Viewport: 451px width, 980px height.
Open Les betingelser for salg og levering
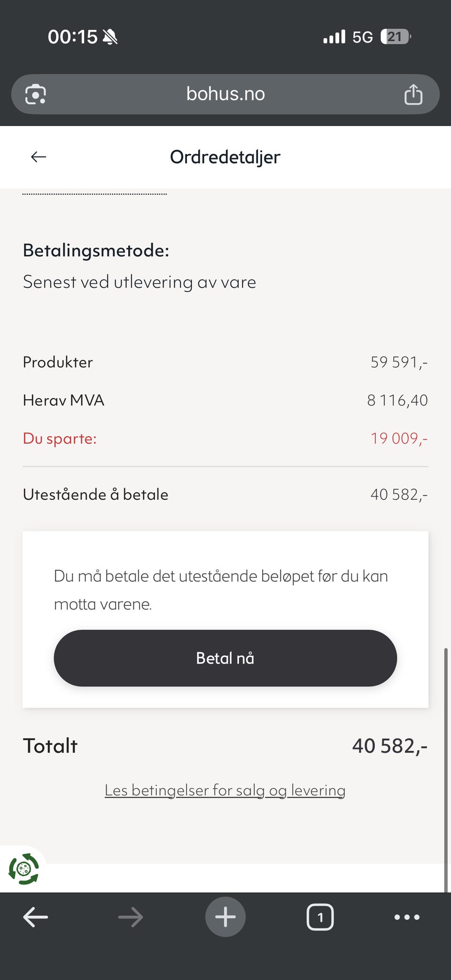[225, 790]
